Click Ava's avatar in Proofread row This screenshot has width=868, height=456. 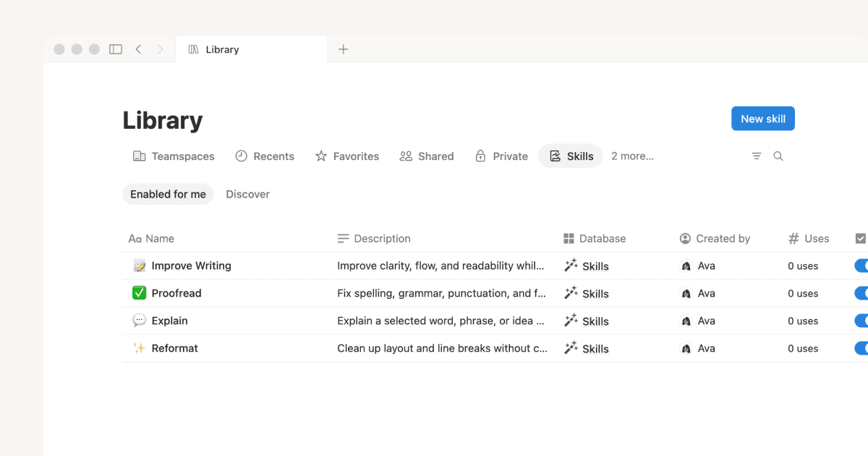click(x=686, y=294)
